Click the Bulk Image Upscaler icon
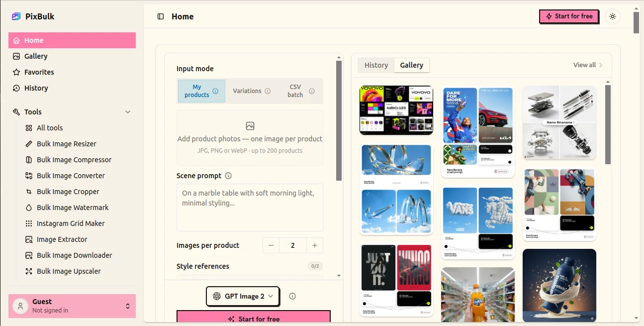The width and height of the screenshot is (644, 326). 29,271
